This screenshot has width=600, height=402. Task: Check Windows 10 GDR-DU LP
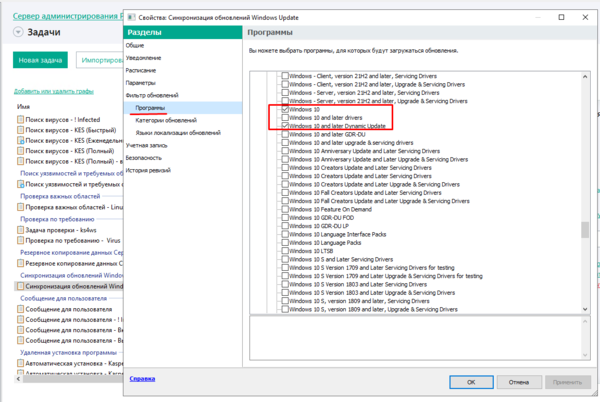point(285,226)
